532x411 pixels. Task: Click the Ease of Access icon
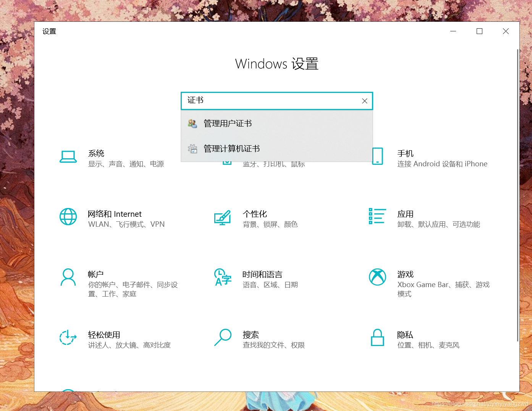(x=68, y=337)
